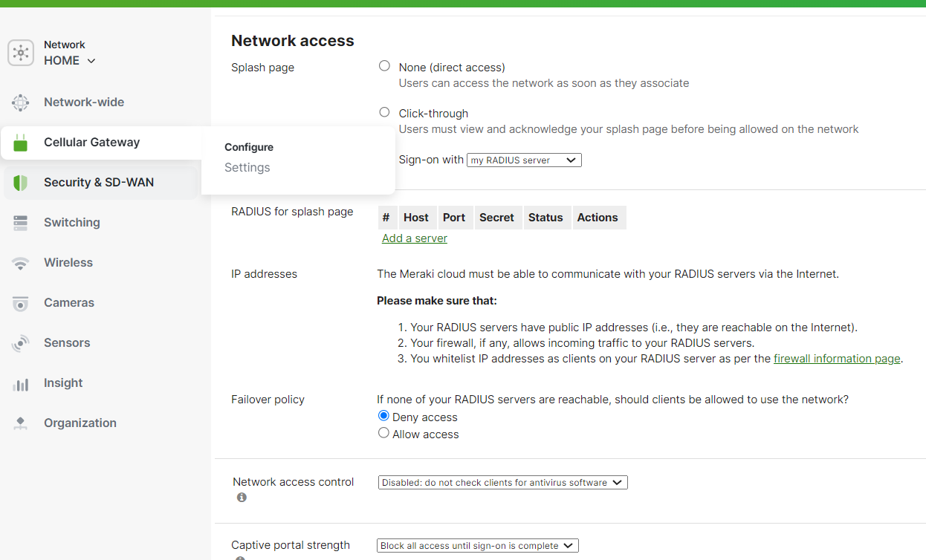Viewport: 926px width, 560px height.
Task: Open Settings under Cellular Gateway
Action: tap(247, 167)
